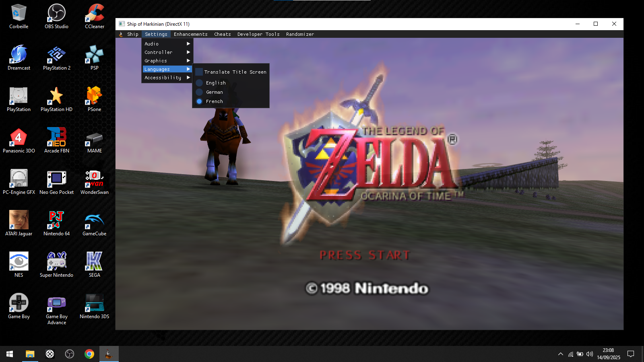Click the PlayStation HD star icon
Image resolution: width=644 pixels, height=362 pixels.
56,99
